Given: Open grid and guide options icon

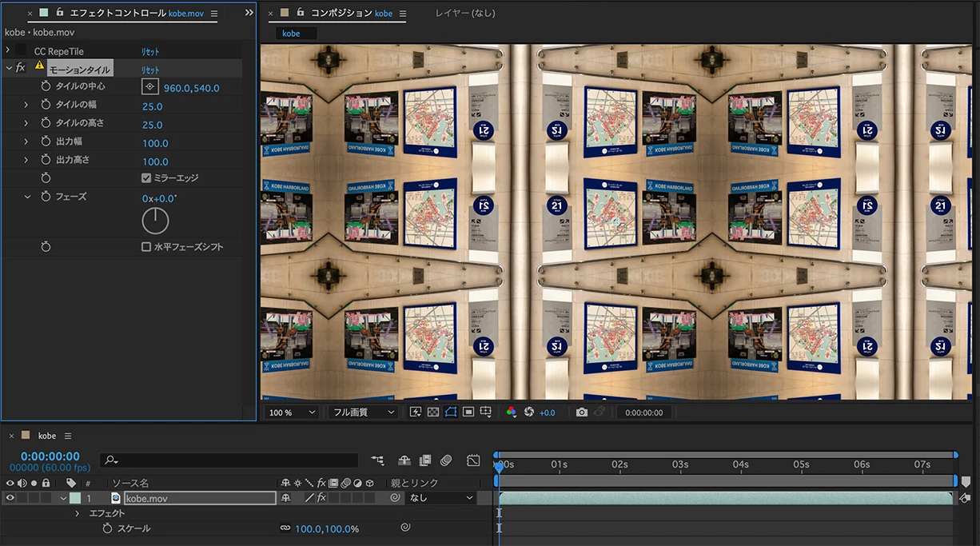Looking at the screenshot, I should 486,412.
